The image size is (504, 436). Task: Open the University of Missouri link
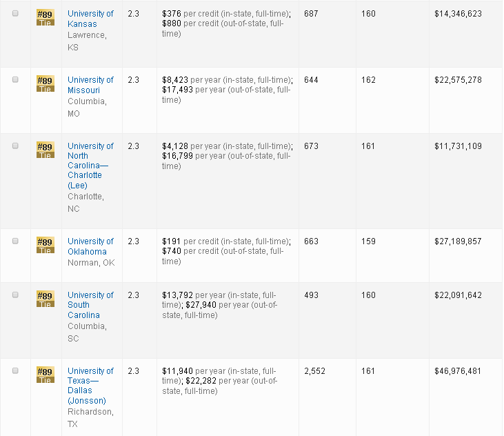pyautogui.click(x=90, y=85)
